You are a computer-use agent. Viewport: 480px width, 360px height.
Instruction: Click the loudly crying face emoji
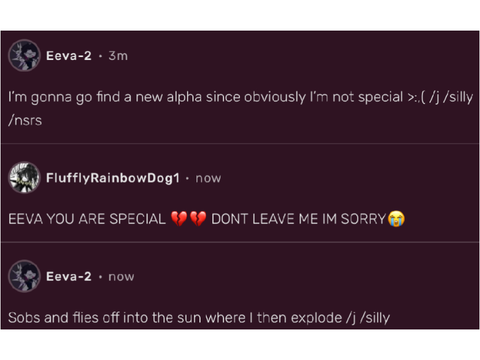[396, 219]
